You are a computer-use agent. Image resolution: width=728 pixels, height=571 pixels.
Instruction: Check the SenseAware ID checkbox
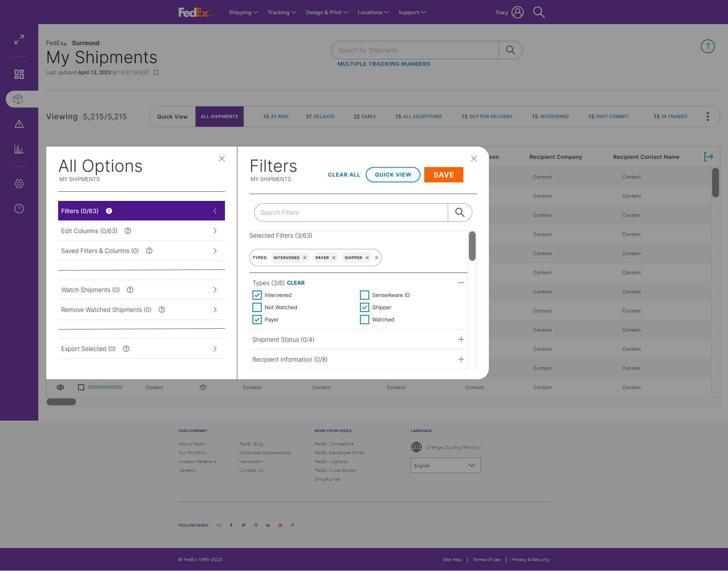[365, 295]
